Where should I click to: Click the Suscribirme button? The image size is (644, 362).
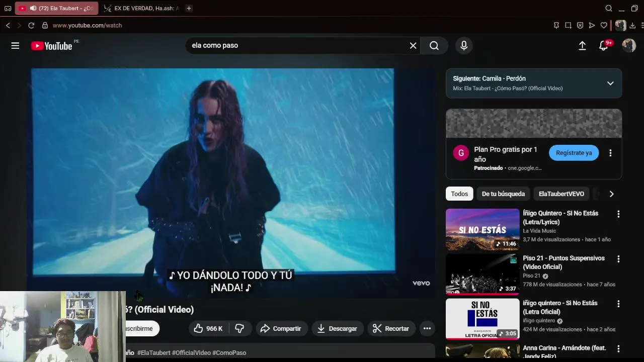click(x=142, y=329)
